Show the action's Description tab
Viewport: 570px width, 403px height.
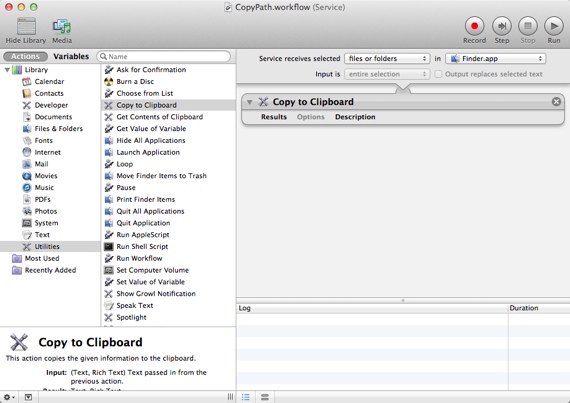[x=355, y=117]
